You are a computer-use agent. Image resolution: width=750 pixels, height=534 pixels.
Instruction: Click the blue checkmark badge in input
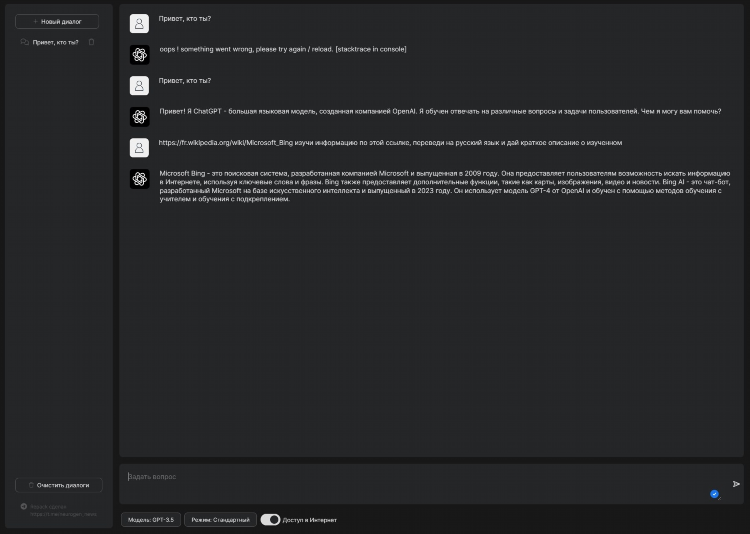coord(714,494)
